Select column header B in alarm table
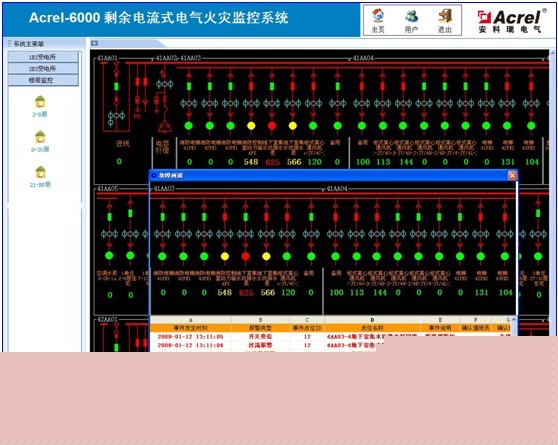The image size is (558, 445). (x=260, y=320)
